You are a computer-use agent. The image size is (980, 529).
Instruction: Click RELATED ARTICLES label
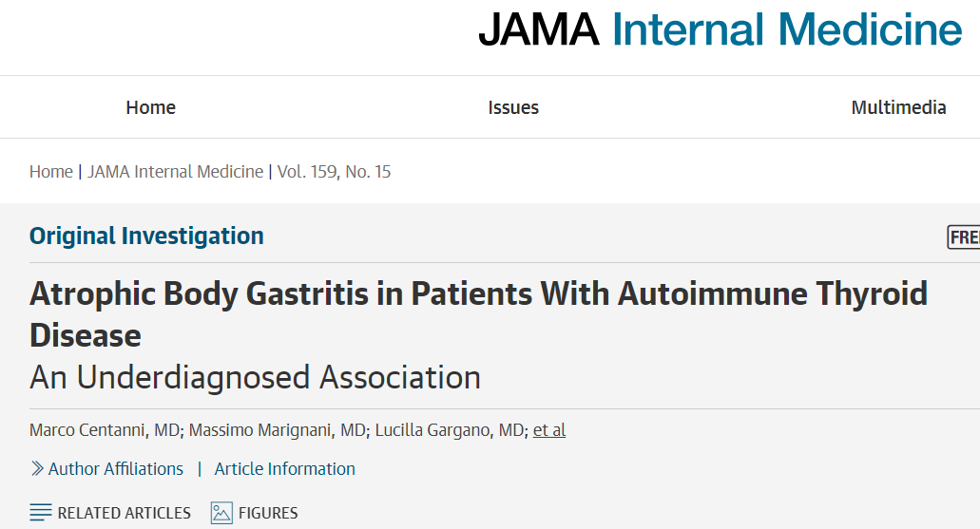124,514
